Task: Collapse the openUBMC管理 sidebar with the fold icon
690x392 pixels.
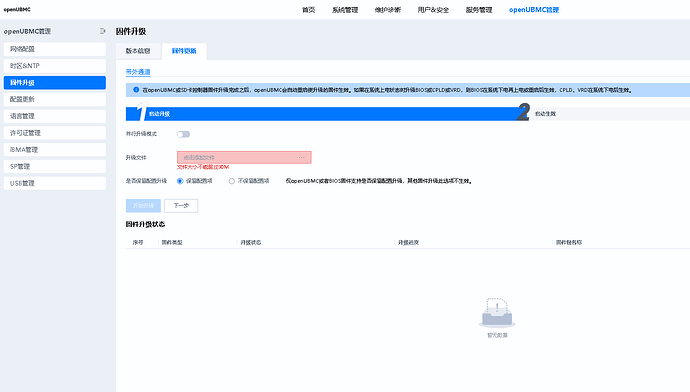Action: coord(103,31)
